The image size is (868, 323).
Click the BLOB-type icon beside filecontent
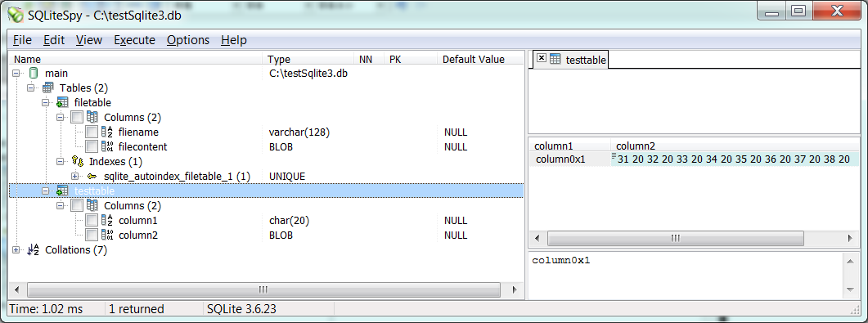click(x=107, y=146)
